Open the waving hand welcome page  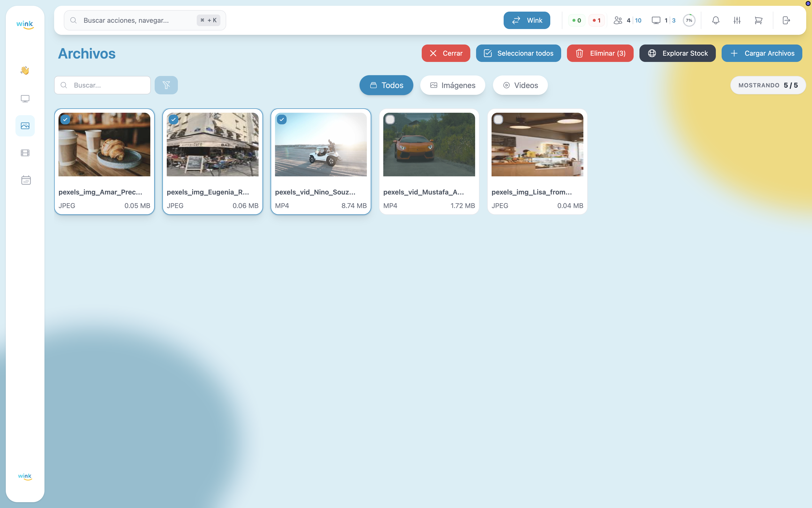(25, 71)
